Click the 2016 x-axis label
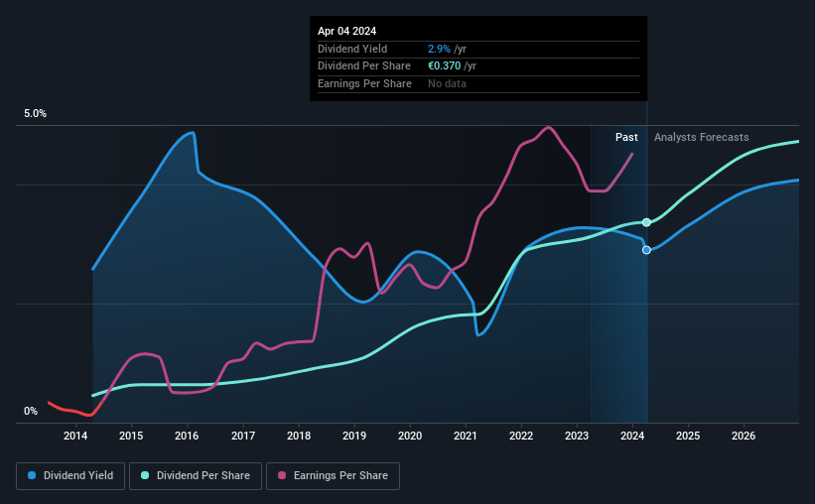Viewport: 815px width, 504px height. (187, 436)
